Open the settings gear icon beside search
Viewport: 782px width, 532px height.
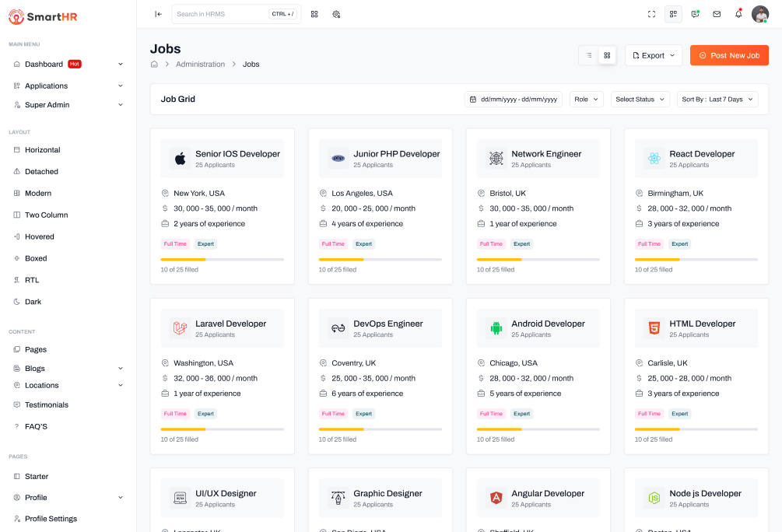(x=336, y=14)
